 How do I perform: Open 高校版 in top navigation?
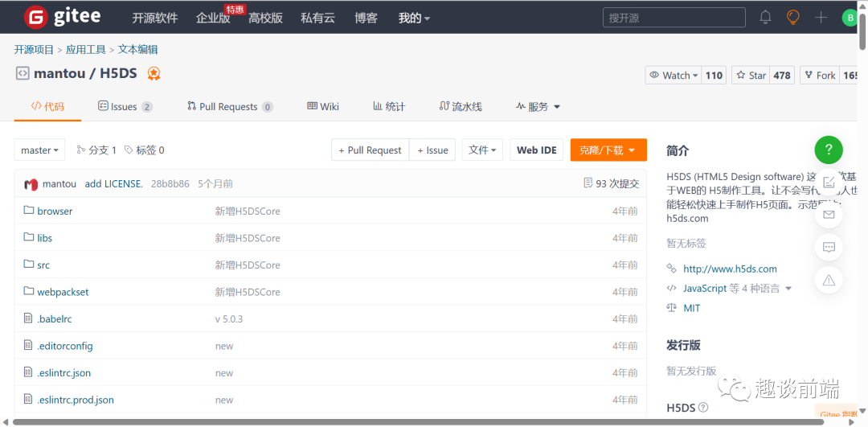point(266,18)
